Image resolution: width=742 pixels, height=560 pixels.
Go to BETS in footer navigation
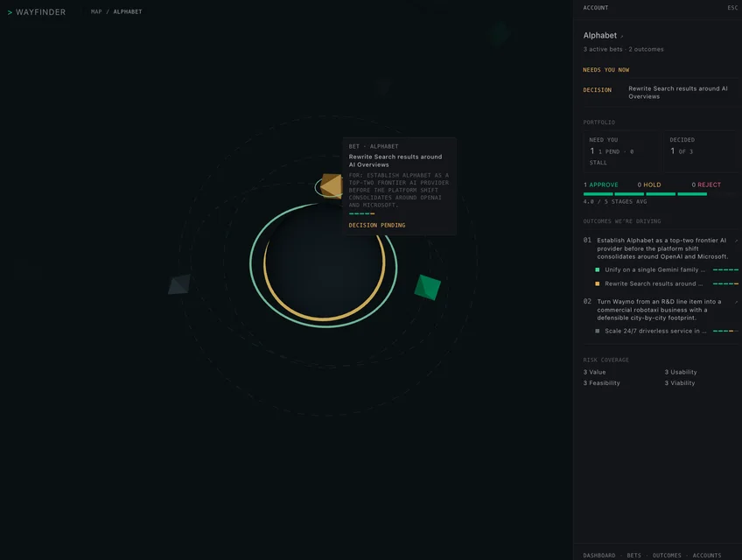tap(633, 556)
